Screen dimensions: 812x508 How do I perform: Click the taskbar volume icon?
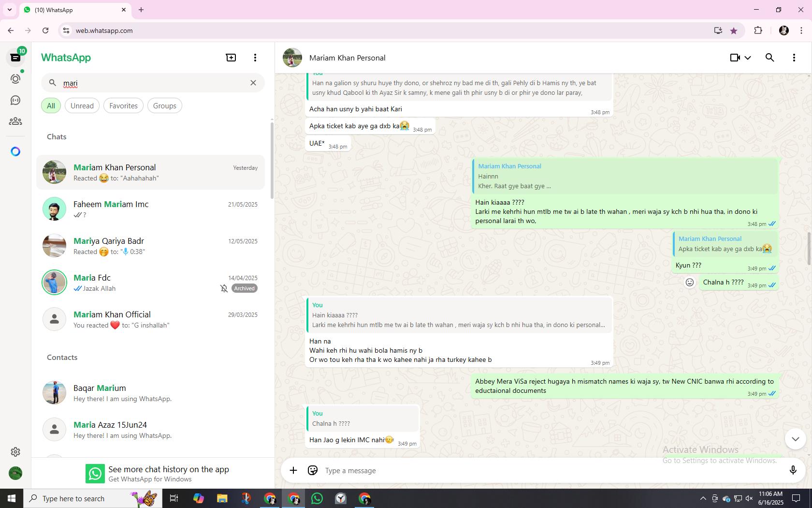[749, 498]
